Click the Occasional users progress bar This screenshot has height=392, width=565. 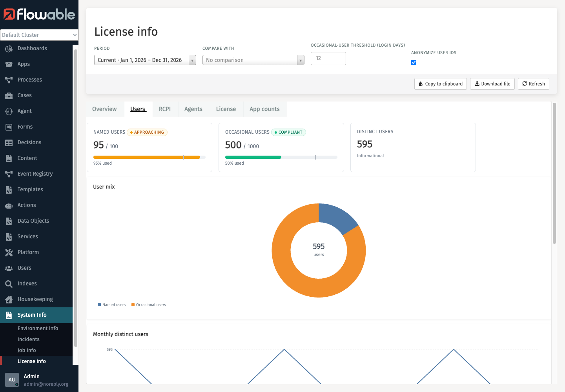(281, 157)
